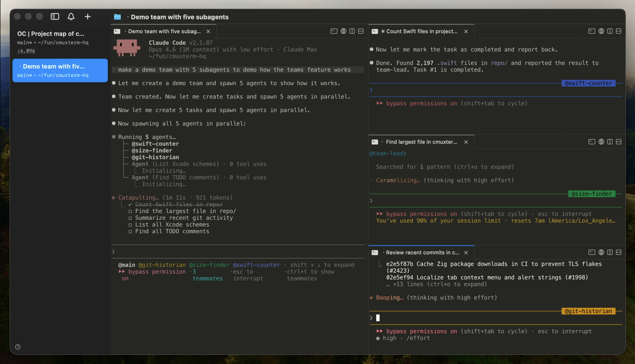
Task: Select 'Review recent commits' tab
Action: click(x=422, y=253)
